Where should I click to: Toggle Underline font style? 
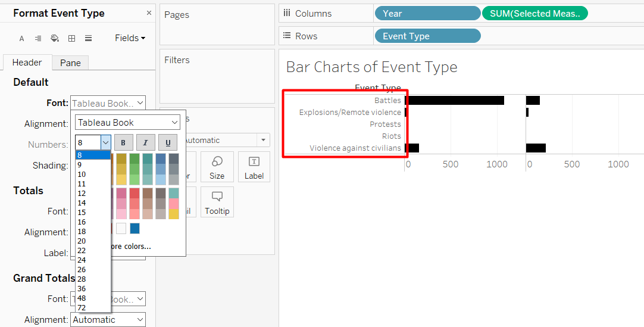[x=168, y=142]
